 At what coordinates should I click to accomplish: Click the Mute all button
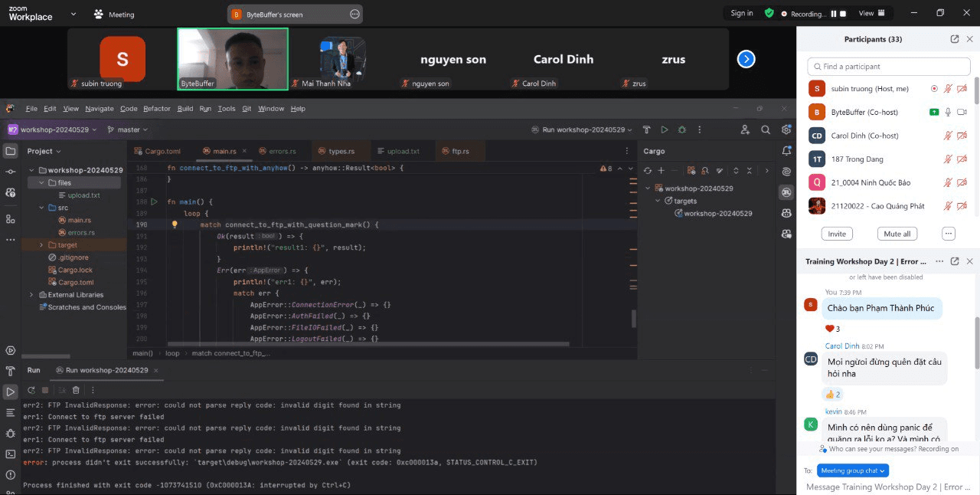897,234
